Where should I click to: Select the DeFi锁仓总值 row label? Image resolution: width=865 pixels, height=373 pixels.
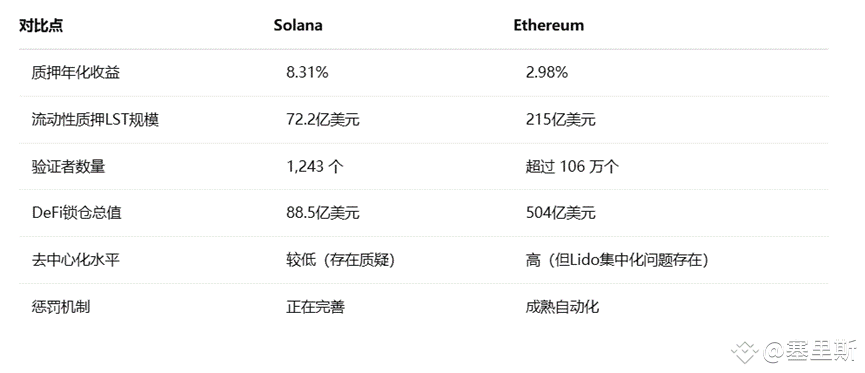point(77,212)
